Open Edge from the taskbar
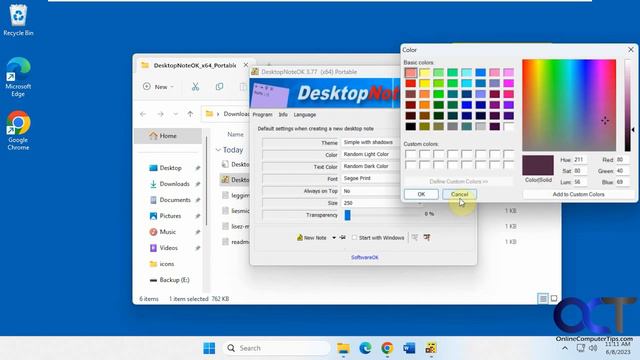 click(365, 348)
